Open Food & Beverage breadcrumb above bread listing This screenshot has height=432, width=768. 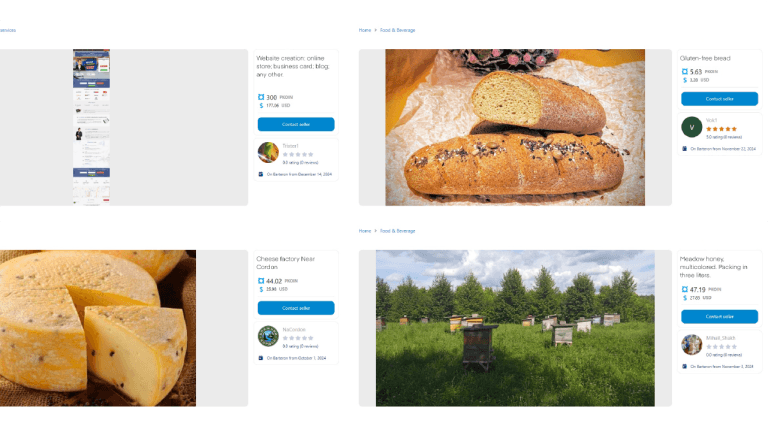(398, 30)
